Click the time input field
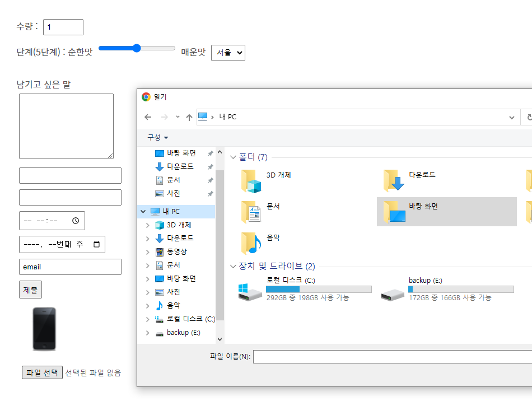This screenshot has width=532, height=401. click(x=52, y=221)
